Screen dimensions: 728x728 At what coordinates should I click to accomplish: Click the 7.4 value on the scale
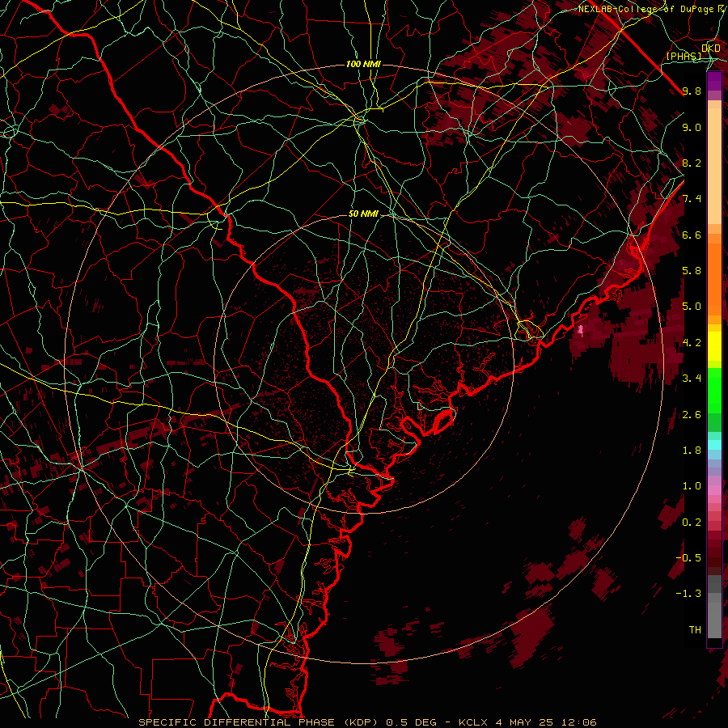[x=692, y=199]
